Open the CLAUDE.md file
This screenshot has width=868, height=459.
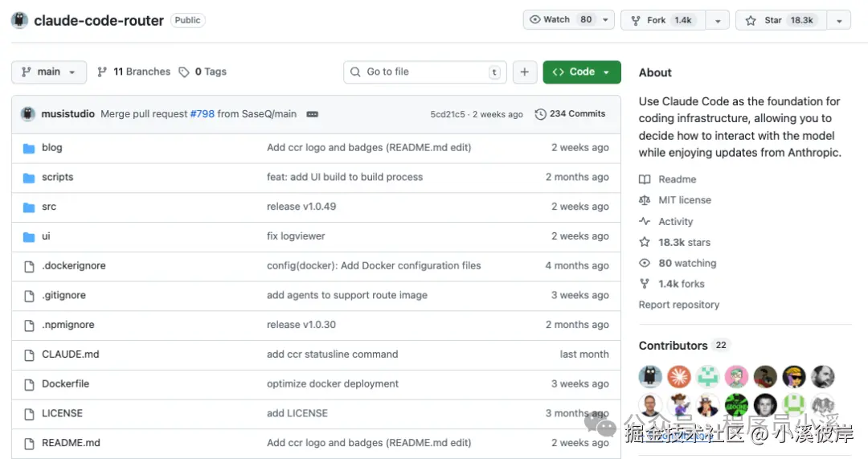70,354
